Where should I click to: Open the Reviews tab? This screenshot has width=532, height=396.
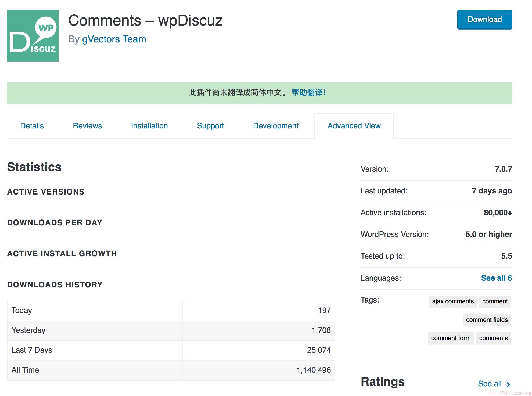[x=87, y=126]
